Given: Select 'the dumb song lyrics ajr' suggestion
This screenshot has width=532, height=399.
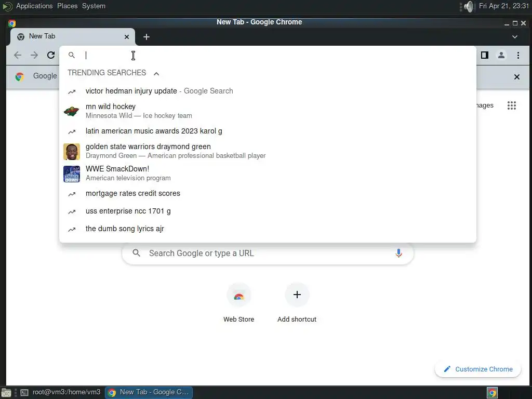Looking at the screenshot, I should [268, 229].
